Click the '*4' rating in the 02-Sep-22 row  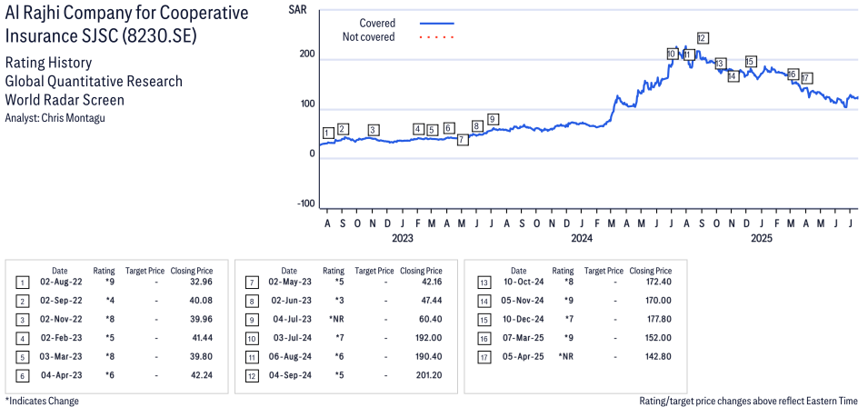tap(110, 301)
